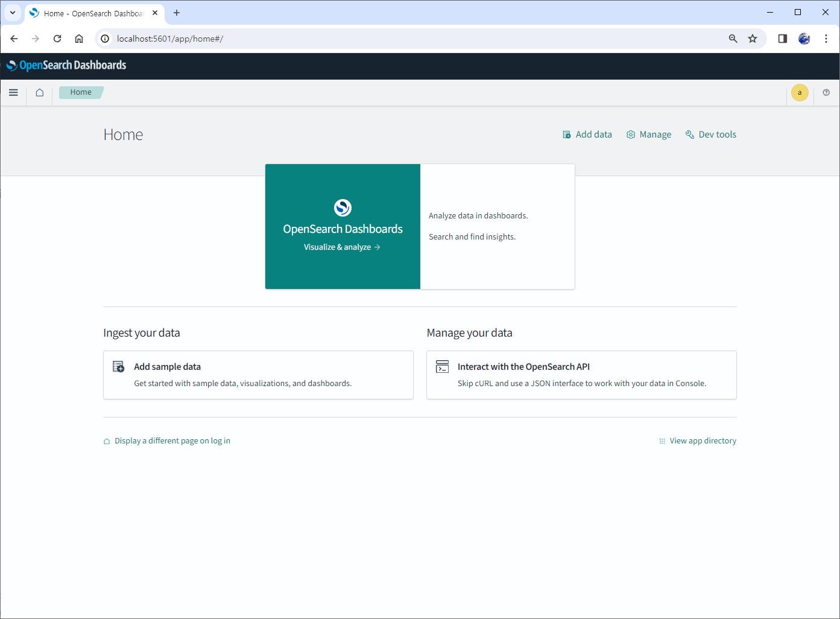Open the View app directory link
Image resolution: width=840 pixels, height=619 pixels.
(698, 441)
